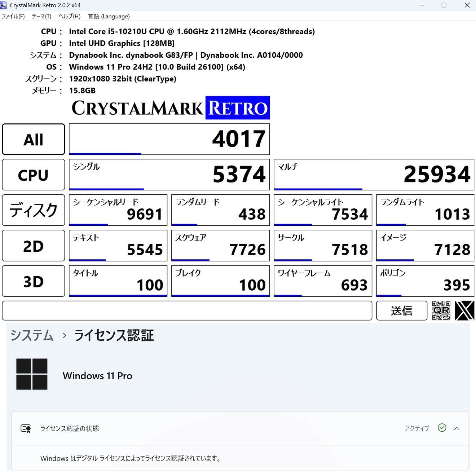The width and height of the screenshot is (476, 476).
Task: Click the アクティブ status text
Action: [x=416, y=428]
